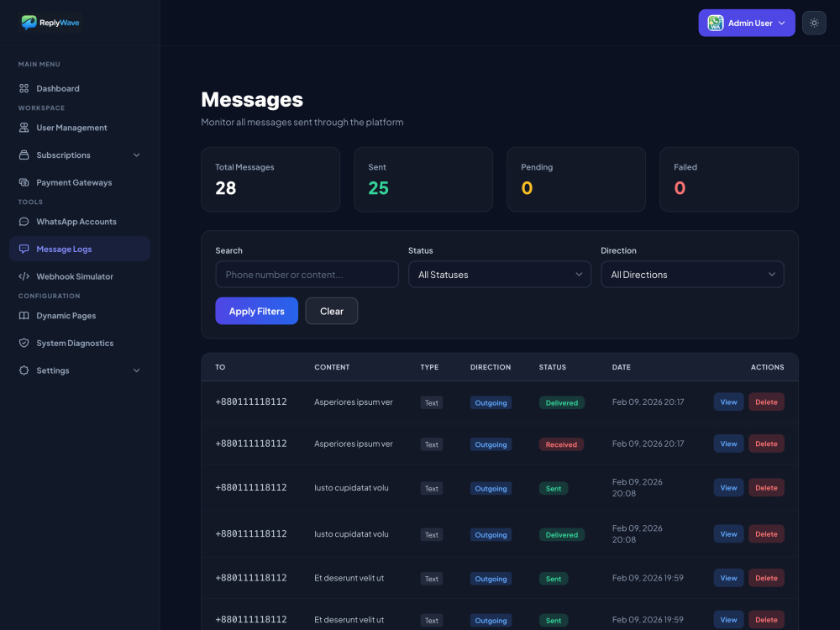840x630 pixels.
Task: Click the CONTENT column header
Action: click(332, 367)
